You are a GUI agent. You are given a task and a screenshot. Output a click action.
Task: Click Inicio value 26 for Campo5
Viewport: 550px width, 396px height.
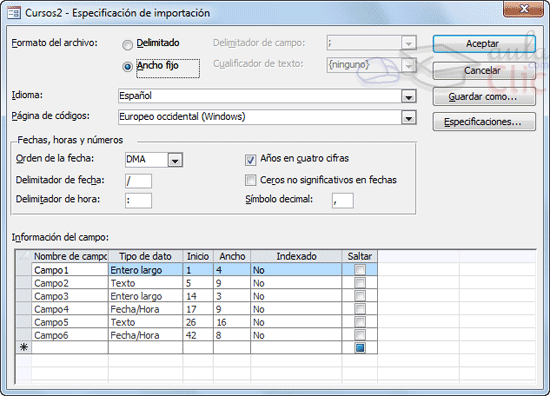(198, 322)
